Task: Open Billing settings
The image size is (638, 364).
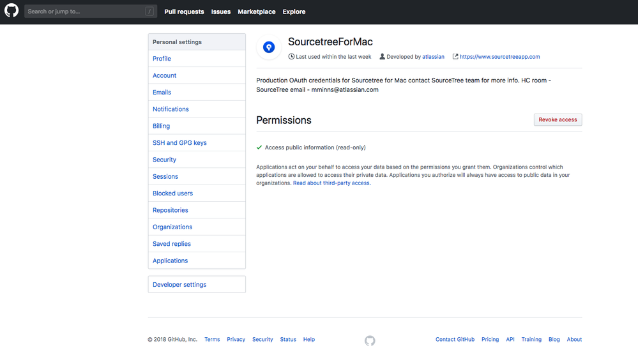Action: click(197, 126)
